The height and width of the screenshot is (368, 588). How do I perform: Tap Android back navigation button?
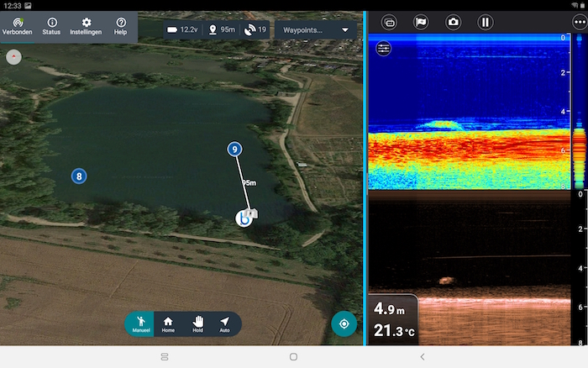click(423, 357)
